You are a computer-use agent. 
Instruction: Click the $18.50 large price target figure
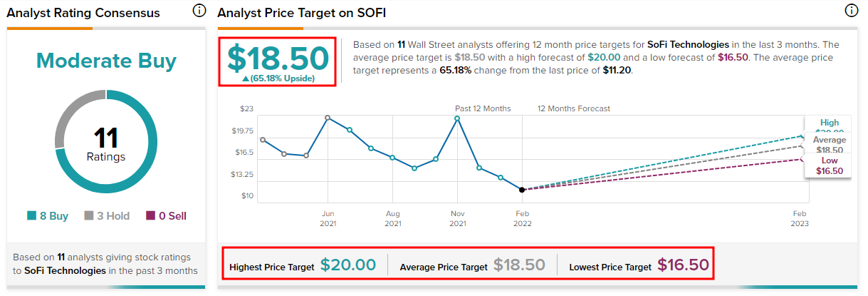pyautogui.click(x=278, y=58)
